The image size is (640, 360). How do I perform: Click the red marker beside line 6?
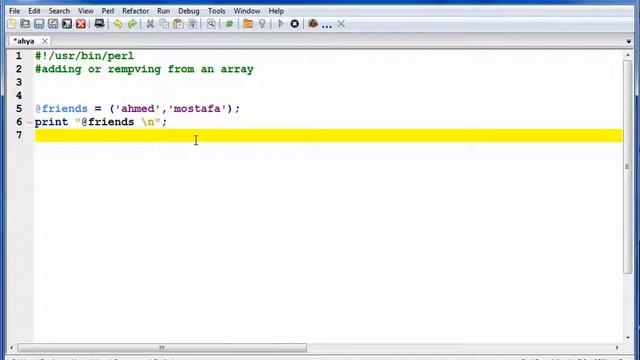(29, 122)
